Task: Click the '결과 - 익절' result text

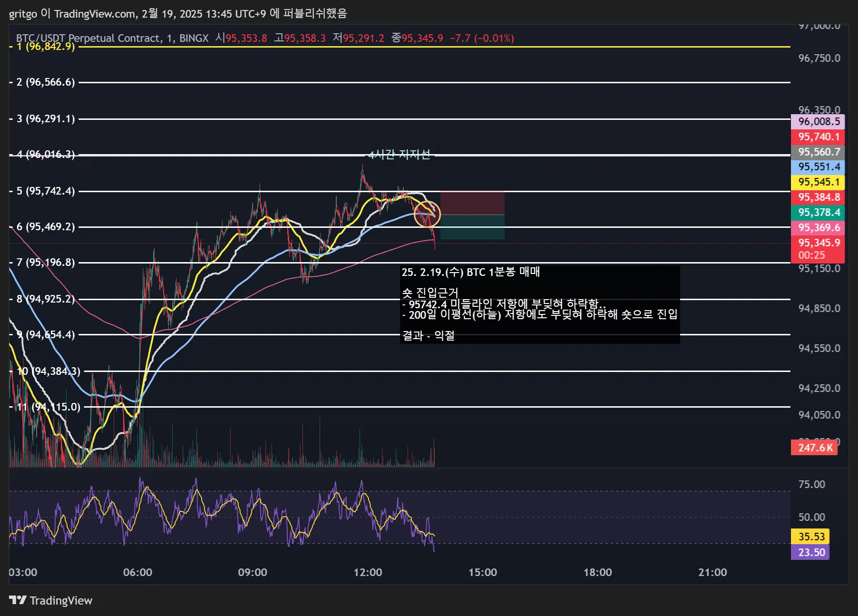Action: pos(429,336)
